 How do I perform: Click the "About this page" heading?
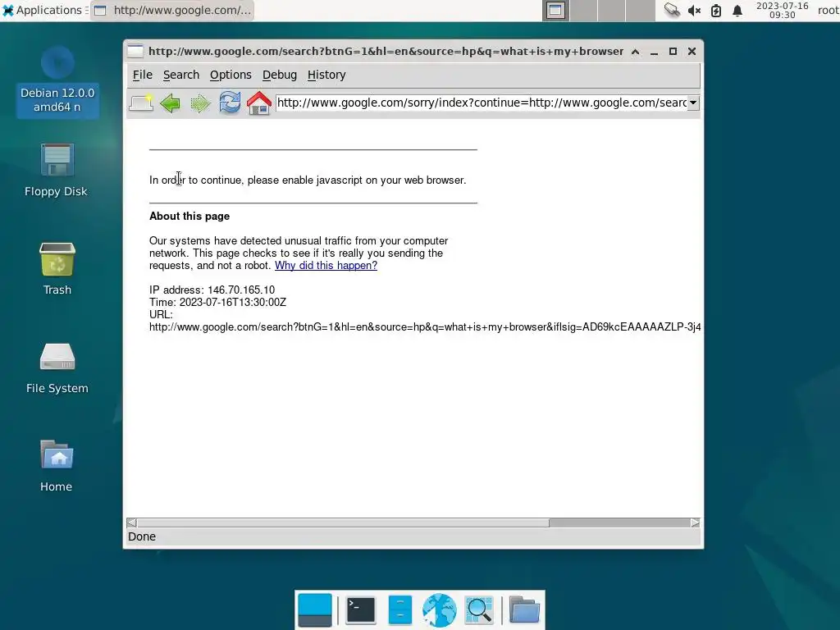tap(189, 217)
